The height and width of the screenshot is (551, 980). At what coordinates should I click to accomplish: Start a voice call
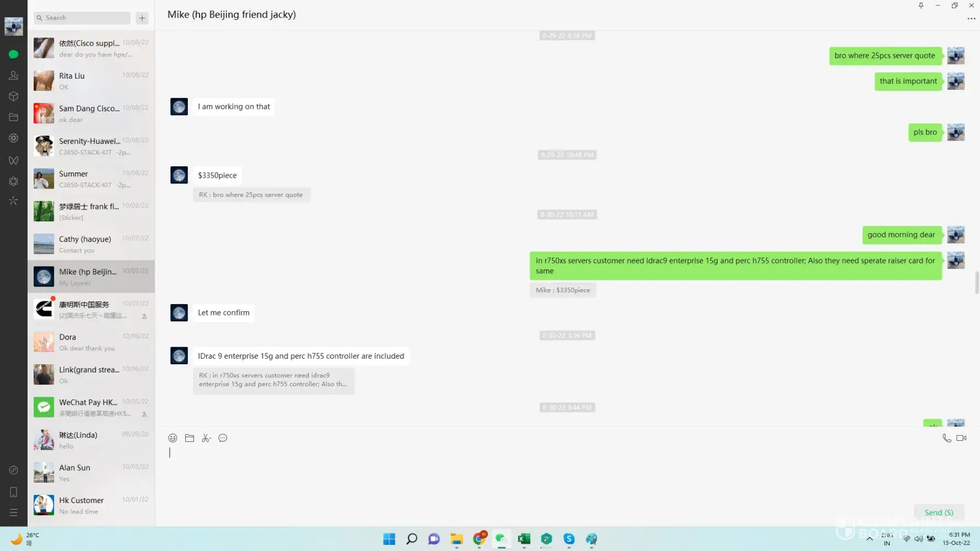tap(946, 438)
